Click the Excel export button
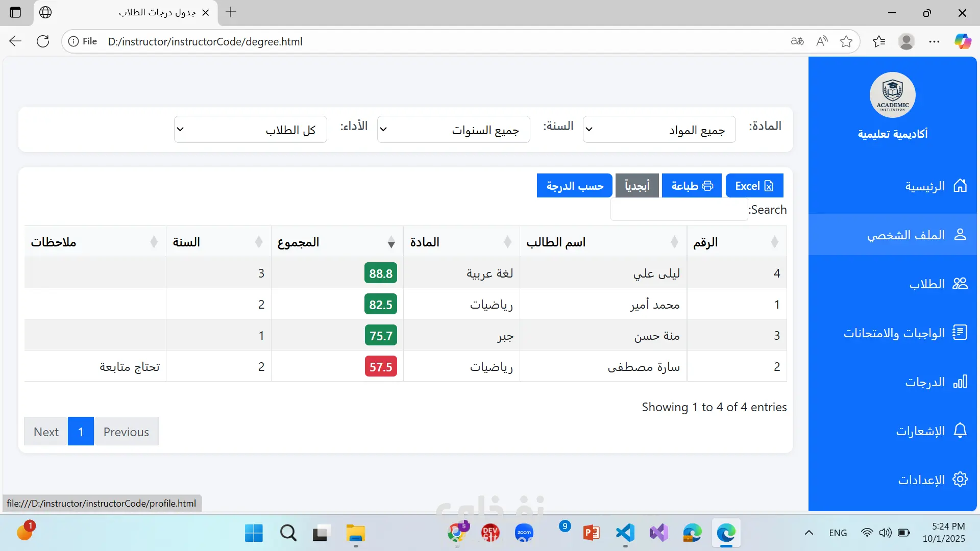 tap(754, 186)
